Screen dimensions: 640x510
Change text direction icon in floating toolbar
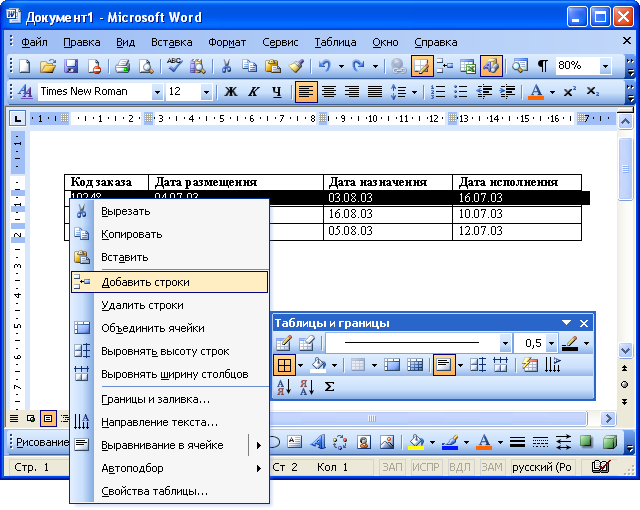coord(552,365)
